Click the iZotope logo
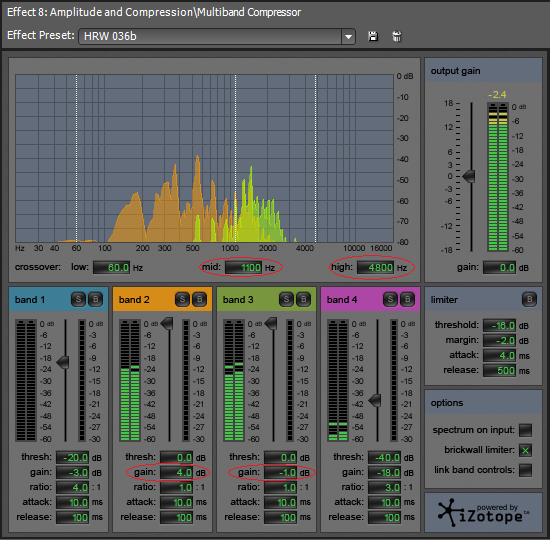The width and height of the screenshot is (550, 540). coord(483,513)
